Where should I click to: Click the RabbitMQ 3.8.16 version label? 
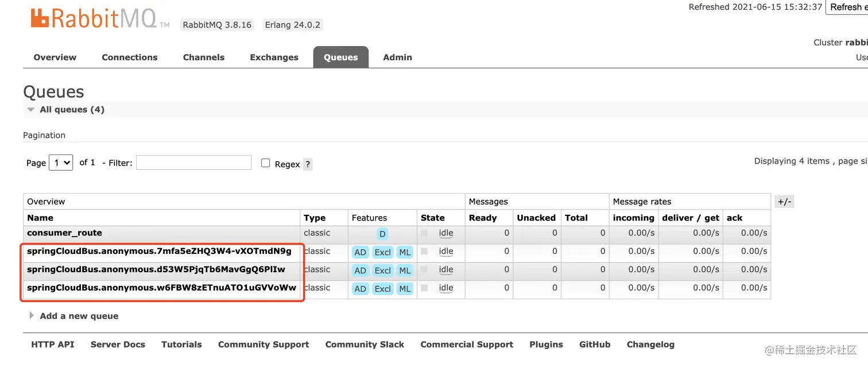(x=217, y=25)
